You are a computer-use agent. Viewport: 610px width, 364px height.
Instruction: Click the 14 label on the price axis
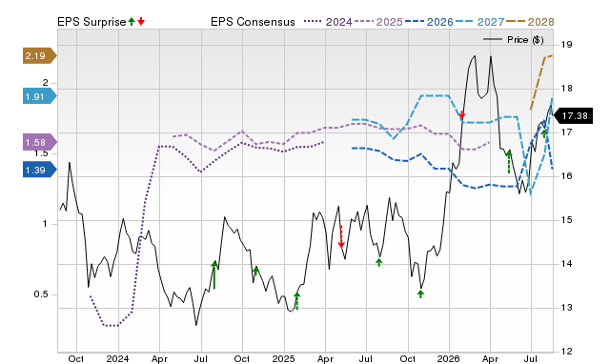567,264
